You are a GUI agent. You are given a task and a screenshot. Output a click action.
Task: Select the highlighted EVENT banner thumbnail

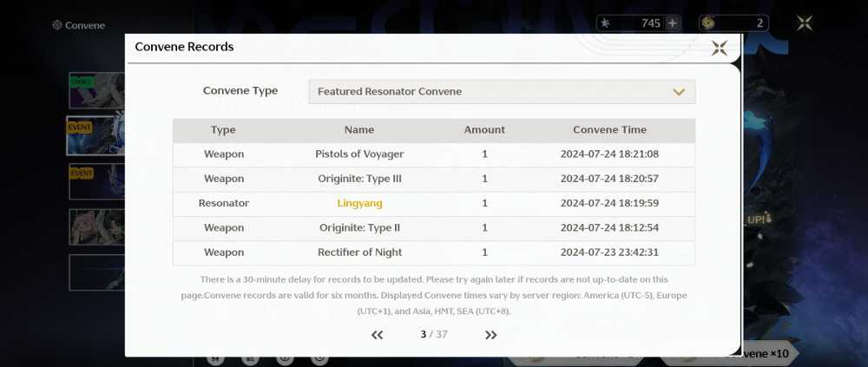95,135
